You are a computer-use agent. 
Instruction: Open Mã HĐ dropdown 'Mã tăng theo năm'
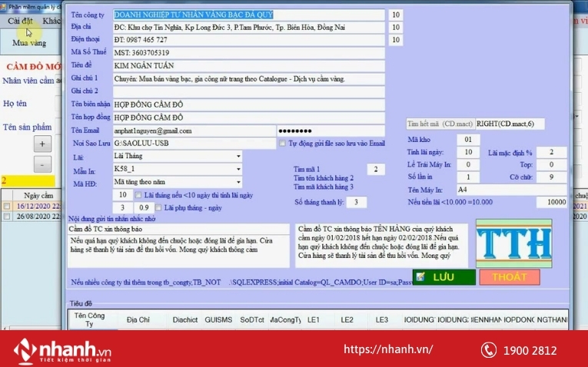tap(238, 183)
